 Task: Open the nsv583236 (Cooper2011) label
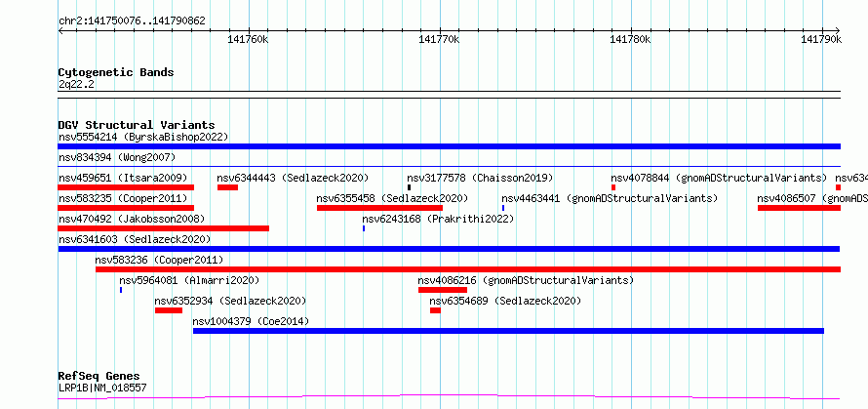point(159,260)
